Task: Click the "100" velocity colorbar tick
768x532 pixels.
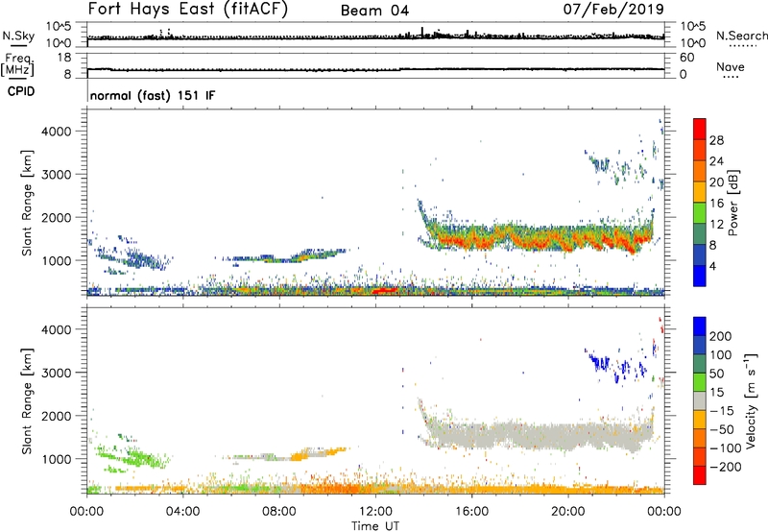Action: tap(721, 354)
